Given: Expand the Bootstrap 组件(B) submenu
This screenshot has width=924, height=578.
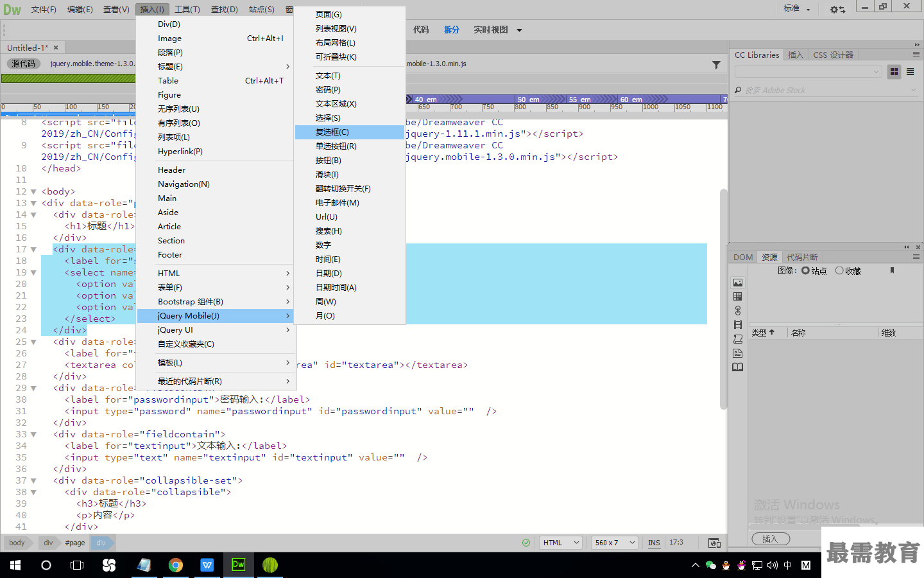Looking at the screenshot, I should click(x=215, y=302).
